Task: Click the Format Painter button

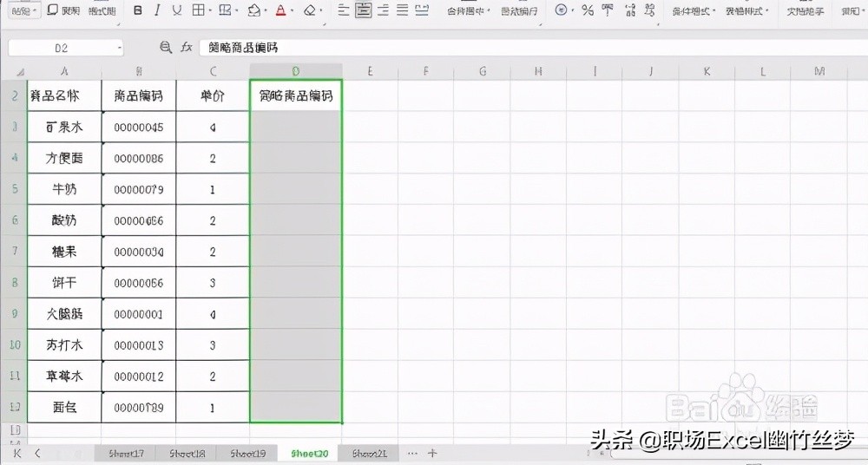Action: point(103,10)
